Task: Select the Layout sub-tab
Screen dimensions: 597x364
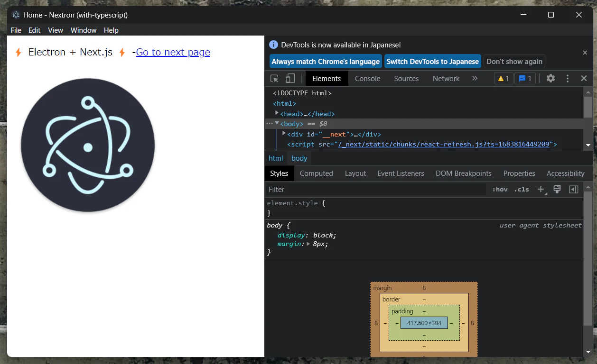Action: tap(355, 173)
